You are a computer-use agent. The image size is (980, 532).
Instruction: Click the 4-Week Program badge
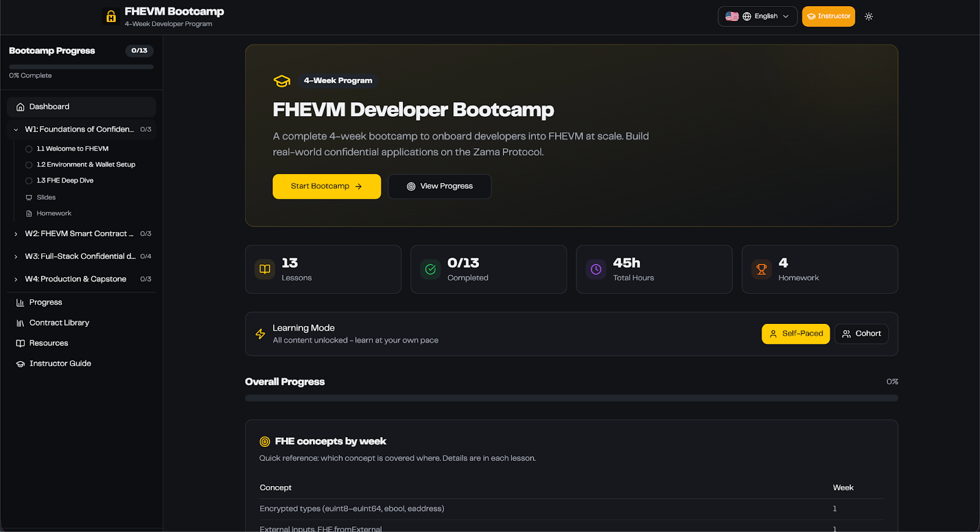338,81
